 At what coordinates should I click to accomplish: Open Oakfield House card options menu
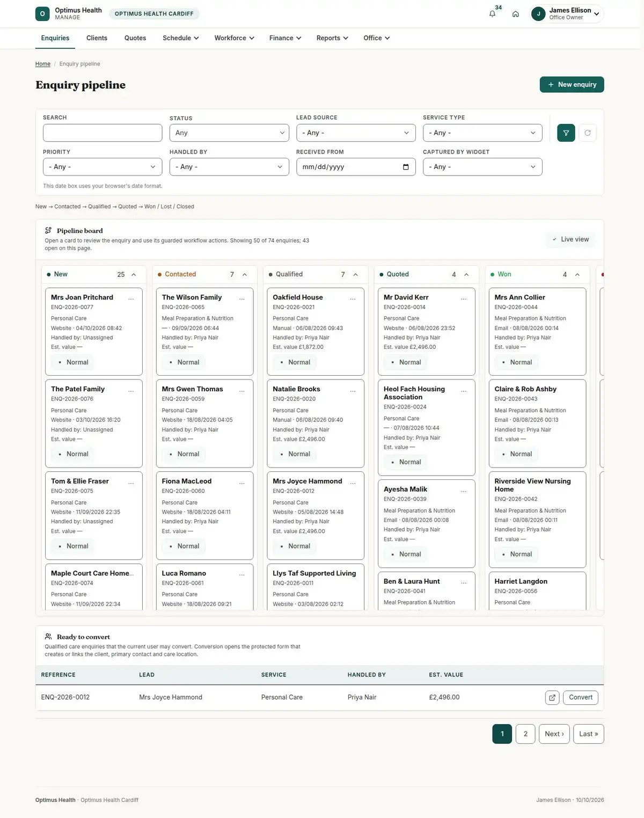coord(353,298)
